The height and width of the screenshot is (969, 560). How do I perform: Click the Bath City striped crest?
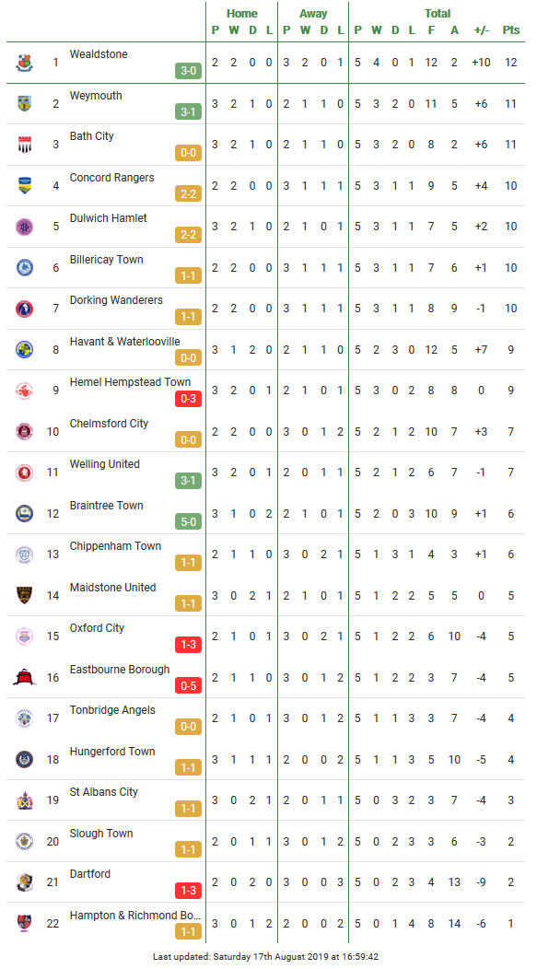pyautogui.click(x=24, y=145)
